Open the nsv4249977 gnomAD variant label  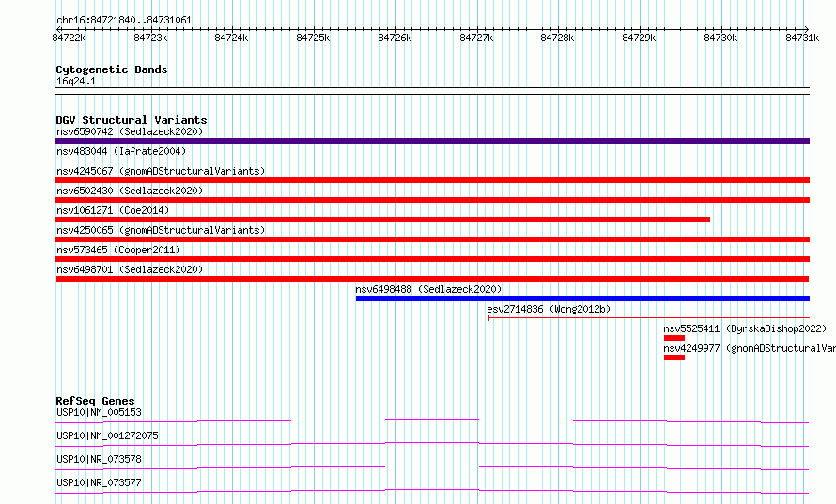(x=750, y=348)
